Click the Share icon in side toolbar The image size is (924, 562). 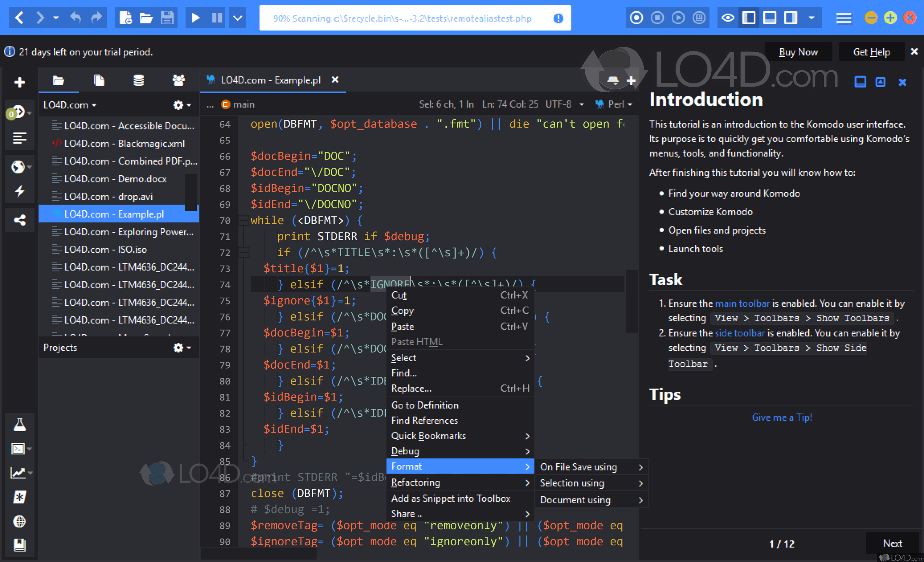20,220
